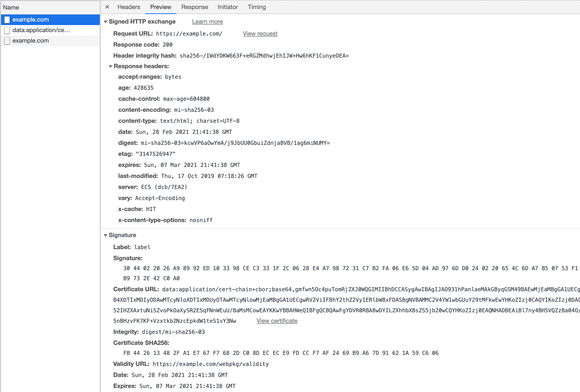
Task: Click the close X icon on network panel
Action: 107,7
